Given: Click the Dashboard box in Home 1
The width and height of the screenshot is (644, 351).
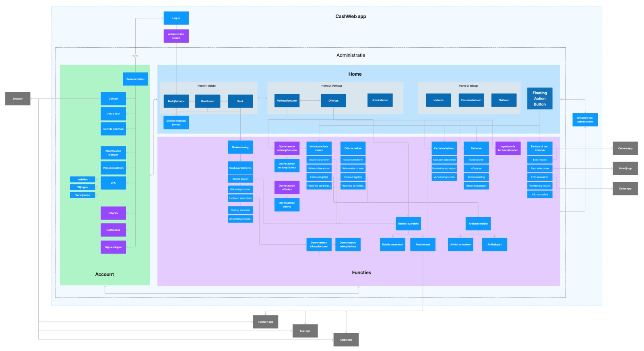Looking at the screenshot, I should tap(208, 101).
